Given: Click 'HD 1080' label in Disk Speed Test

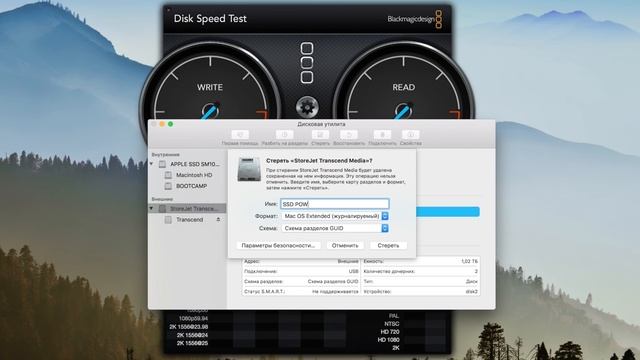Looking at the screenshot, I should [x=389, y=340].
